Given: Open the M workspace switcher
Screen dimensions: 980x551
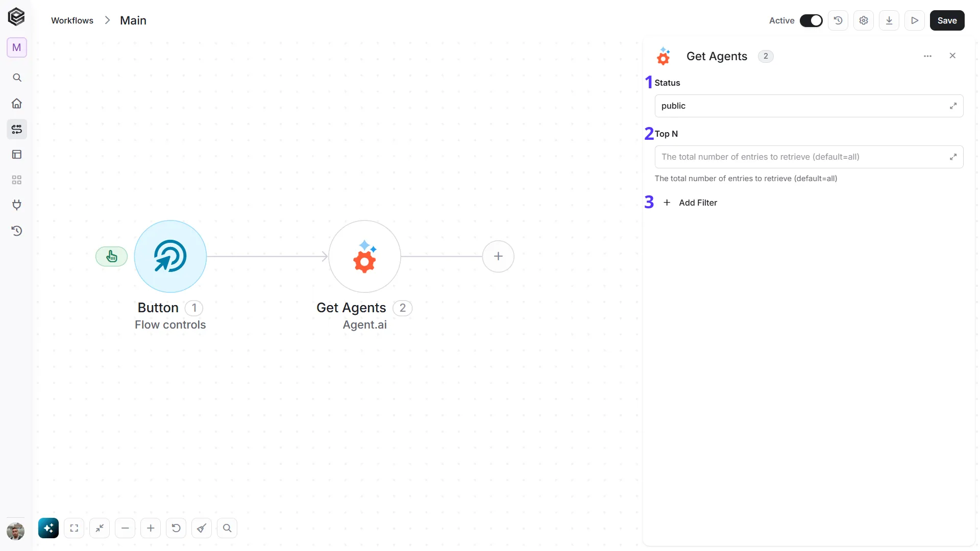Looking at the screenshot, I should pyautogui.click(x=17, y=47).
